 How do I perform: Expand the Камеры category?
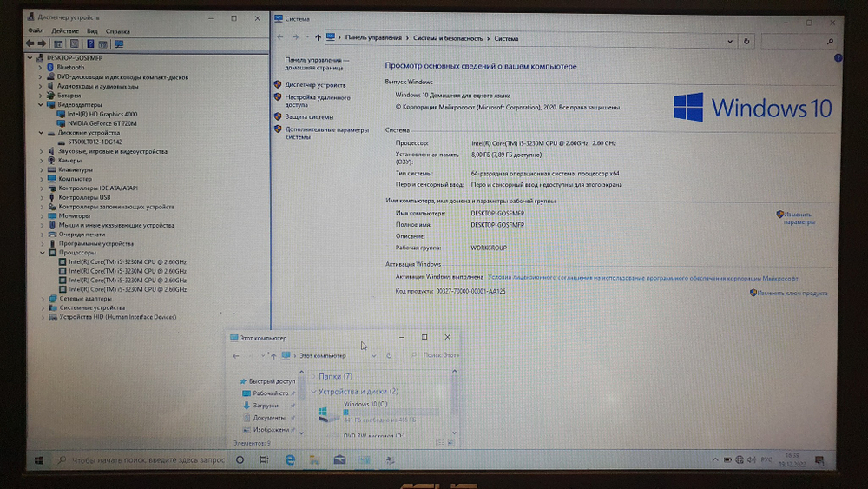(42, 161)
